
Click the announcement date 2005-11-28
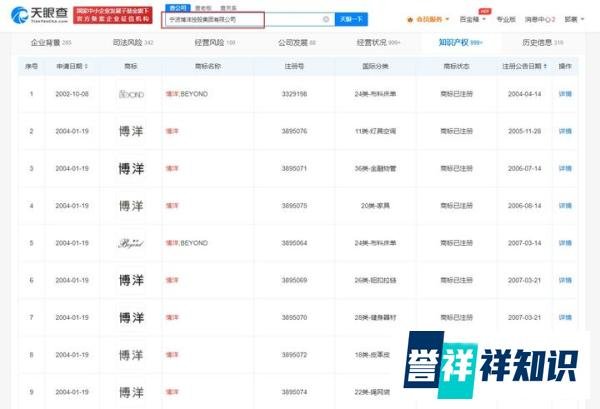pos(524,131)
